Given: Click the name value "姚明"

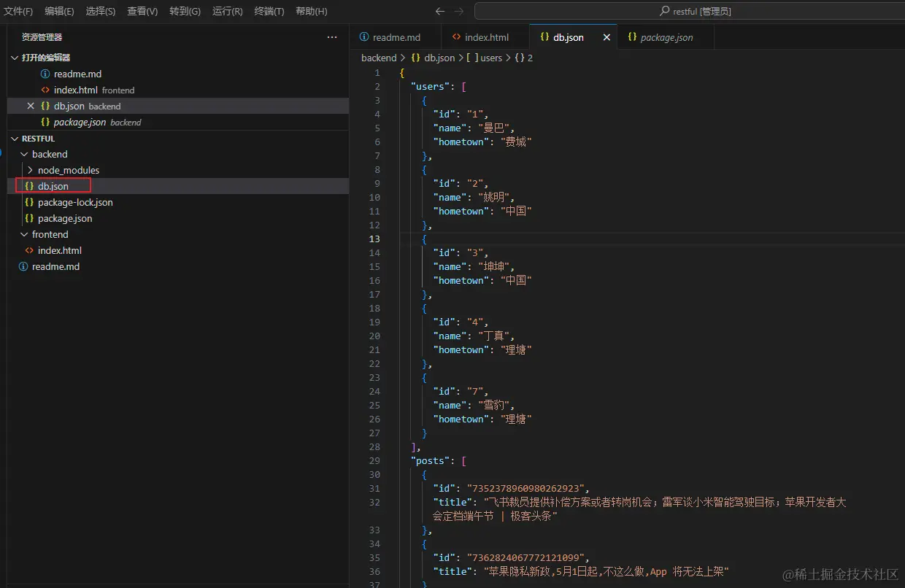Looking at the screenshot, I should click(495, 198).
